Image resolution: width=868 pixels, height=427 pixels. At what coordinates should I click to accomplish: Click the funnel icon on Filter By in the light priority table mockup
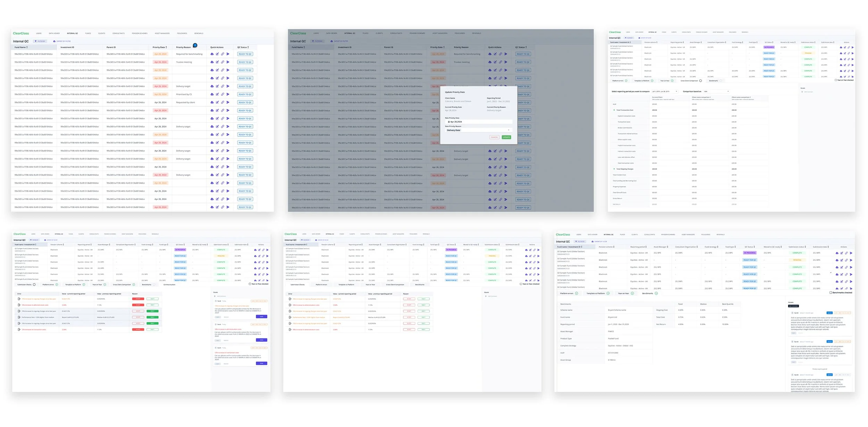[x=35, y=41]
